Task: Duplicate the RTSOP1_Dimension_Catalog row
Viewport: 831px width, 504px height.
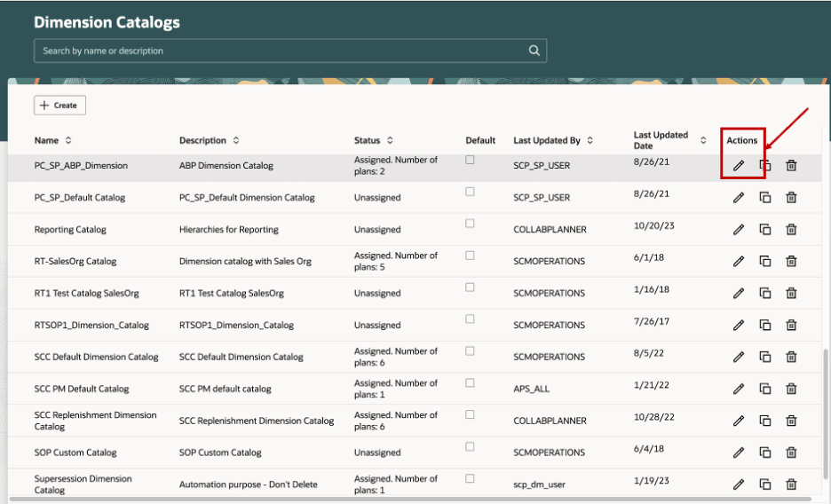Action: 764,325
